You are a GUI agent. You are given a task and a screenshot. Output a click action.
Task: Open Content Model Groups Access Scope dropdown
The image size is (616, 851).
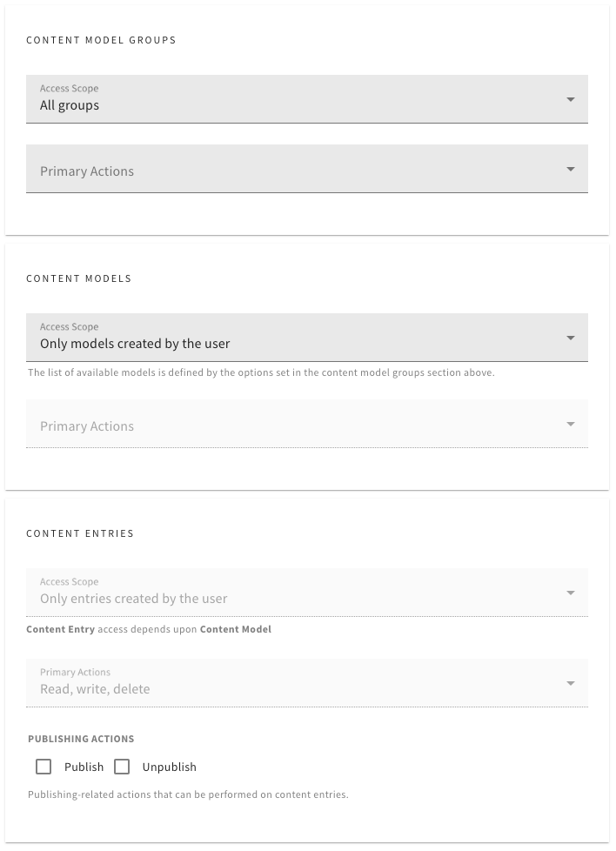click(x=306, y=99)
